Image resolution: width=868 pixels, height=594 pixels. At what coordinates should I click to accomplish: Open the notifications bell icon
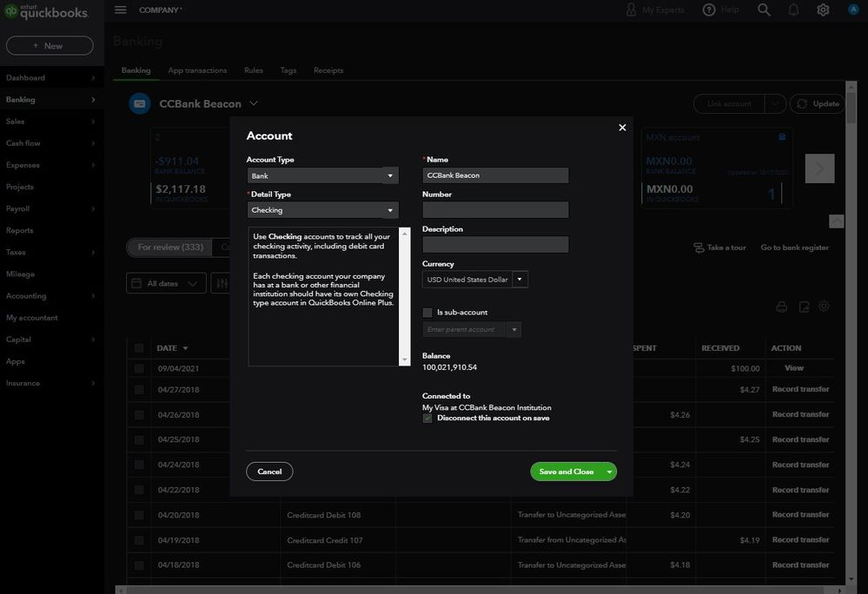click(793, 10)
